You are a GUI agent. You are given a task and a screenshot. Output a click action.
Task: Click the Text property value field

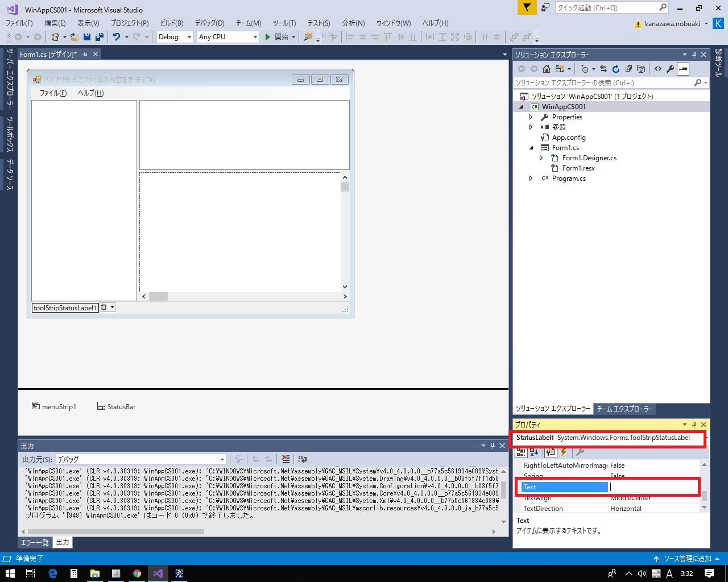[654, 487]
